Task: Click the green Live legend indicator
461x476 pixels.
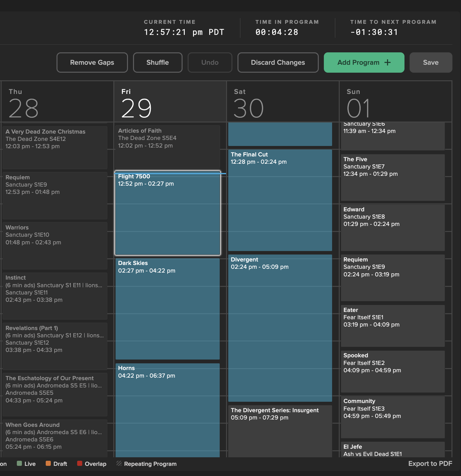Action: 20,464
